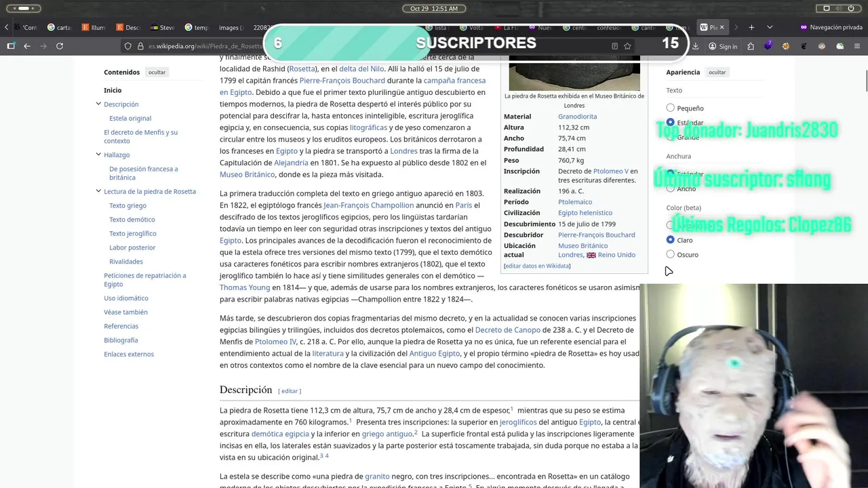Select the Oscuro color theme
The image size is (868, 488).
pyautogui.click(x=671, y=254)
